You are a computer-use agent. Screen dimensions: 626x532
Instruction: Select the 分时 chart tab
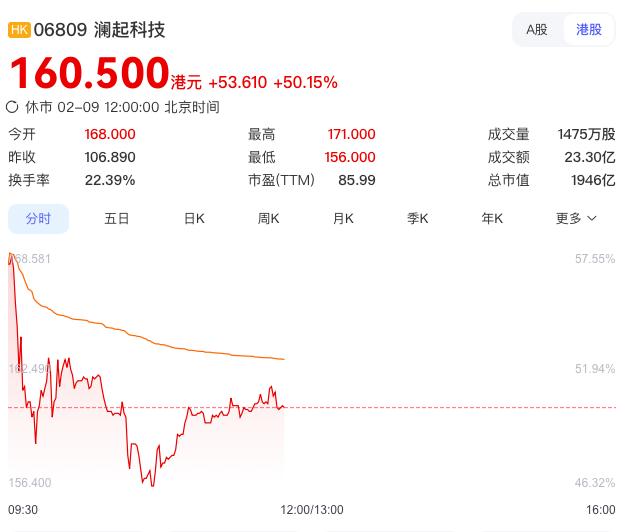pos(39,218)
